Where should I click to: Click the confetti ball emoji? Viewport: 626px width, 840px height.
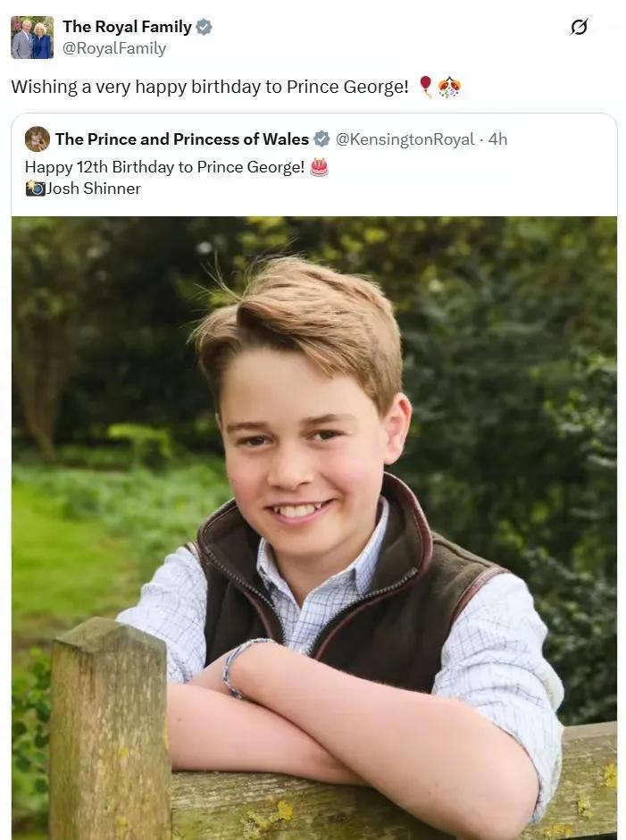click(449, 87)
